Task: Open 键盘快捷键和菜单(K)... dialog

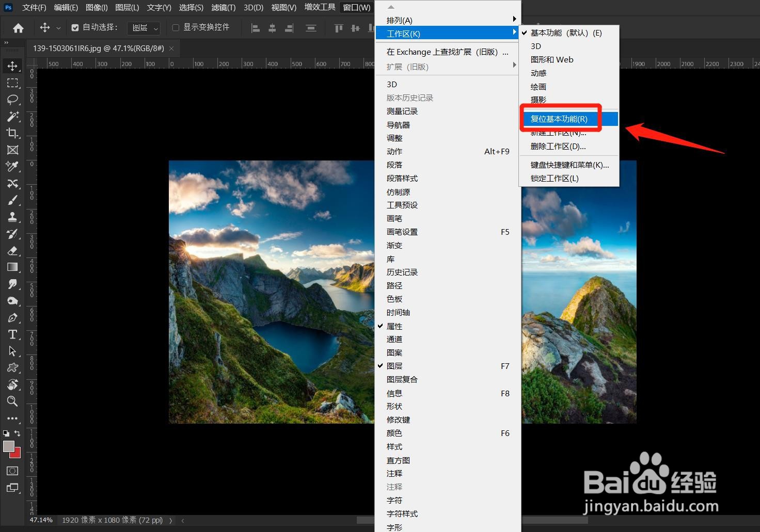Action: point(569,165)
